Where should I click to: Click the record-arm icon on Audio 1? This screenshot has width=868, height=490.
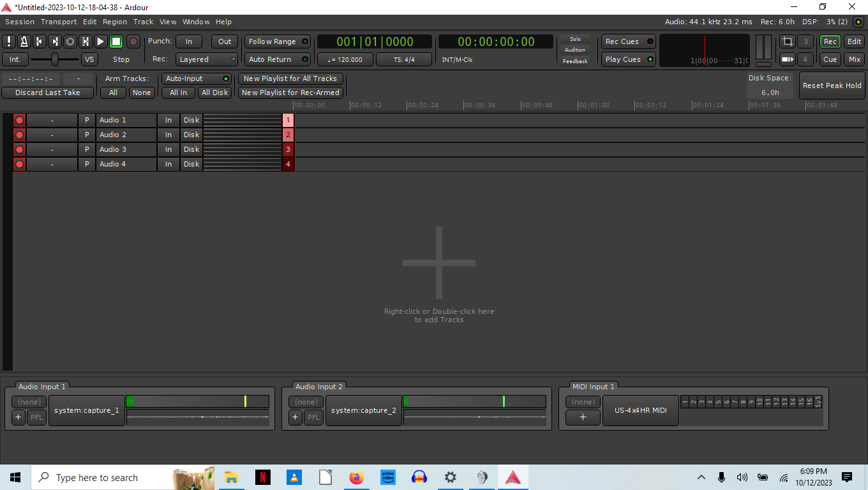19,120
